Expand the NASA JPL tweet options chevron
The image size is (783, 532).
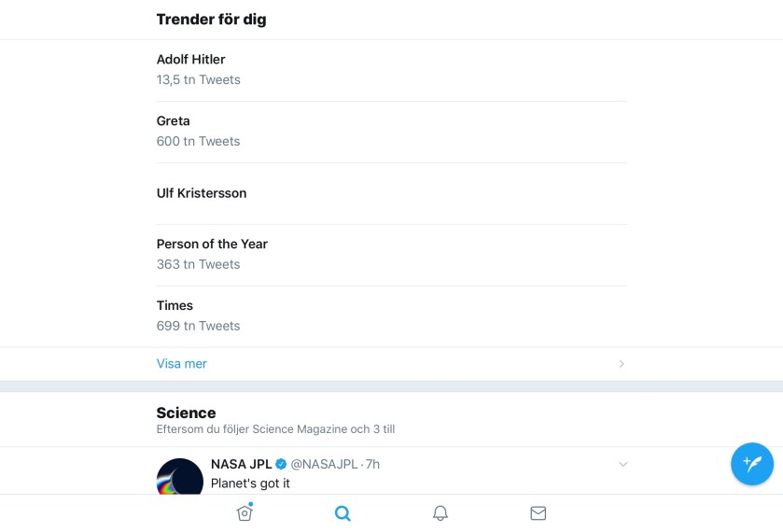623,464
